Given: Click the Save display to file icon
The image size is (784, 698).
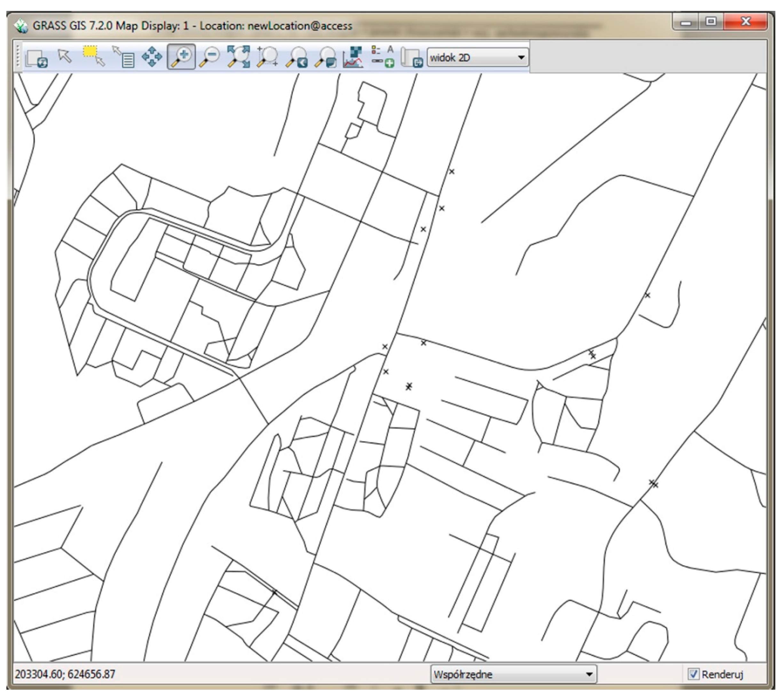Looking at the screenshot, I should pos(412,58).
